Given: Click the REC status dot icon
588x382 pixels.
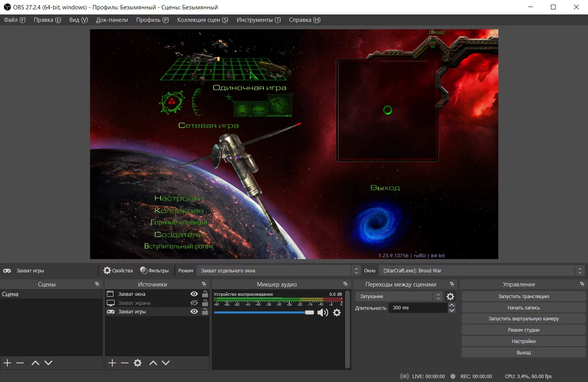Looking at the screenshot, I should click(x=453, y=377).
